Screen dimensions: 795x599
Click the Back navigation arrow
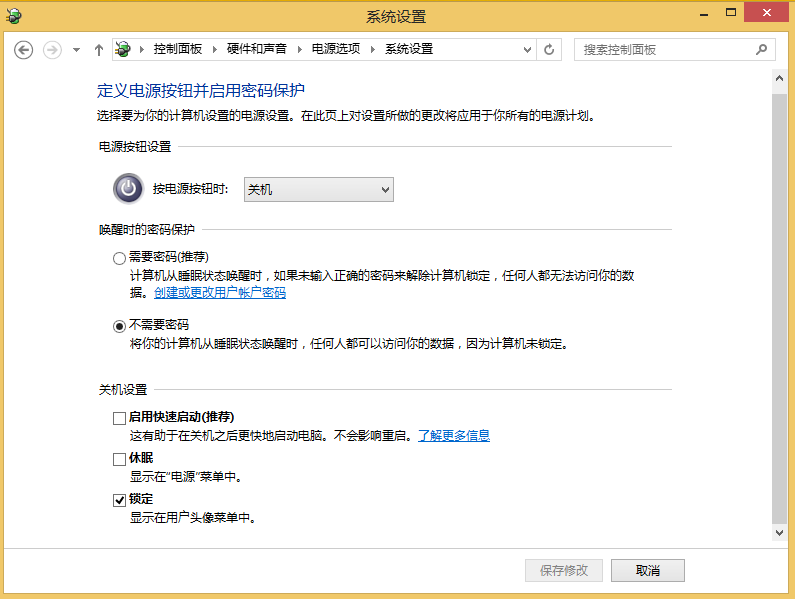click(23, 50)
